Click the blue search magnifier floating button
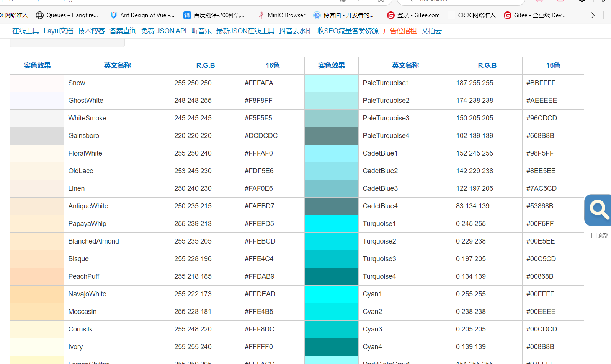 pyautogui.click(x=598, y=210)
